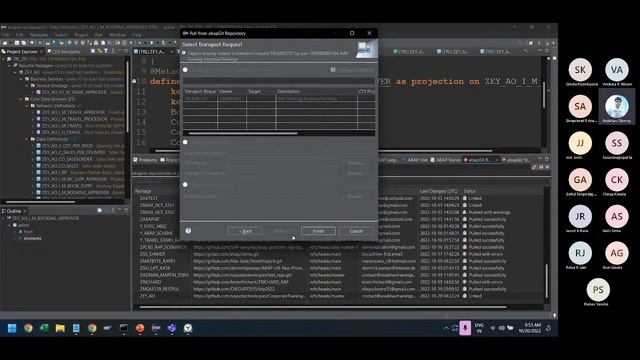640x360 pixels.
Task: Click the Cancel button in the pull dialog
Action: pyautogui.click(x=356, y=231)
